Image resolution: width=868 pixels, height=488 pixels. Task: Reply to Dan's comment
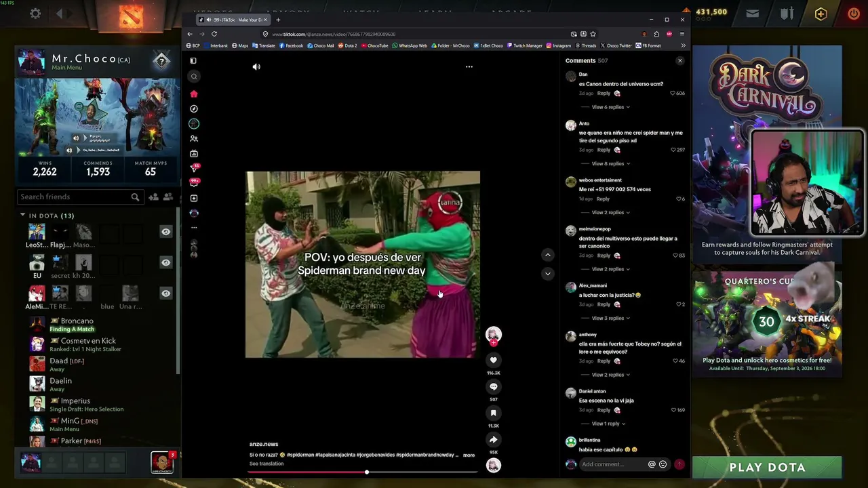[604, 93]
